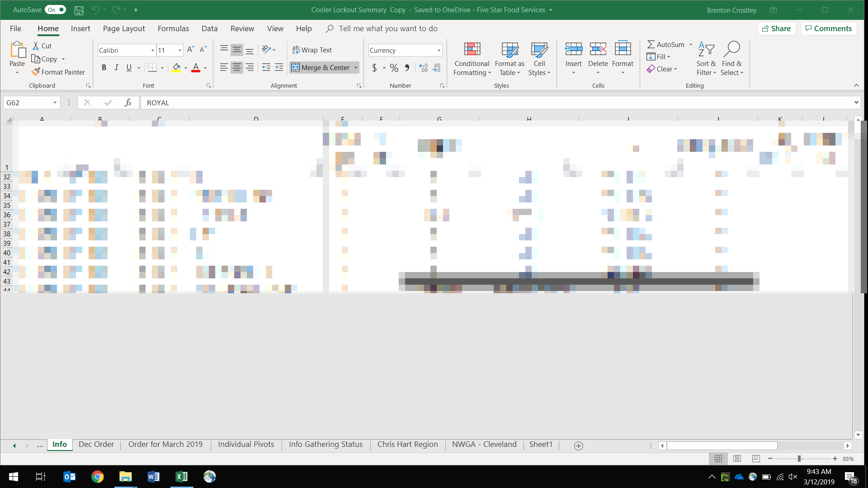Image resolution: width=868 pixels, height=488 pixels.
Task: Expand the font size dropdown
Action: click(x=179, y=50)
